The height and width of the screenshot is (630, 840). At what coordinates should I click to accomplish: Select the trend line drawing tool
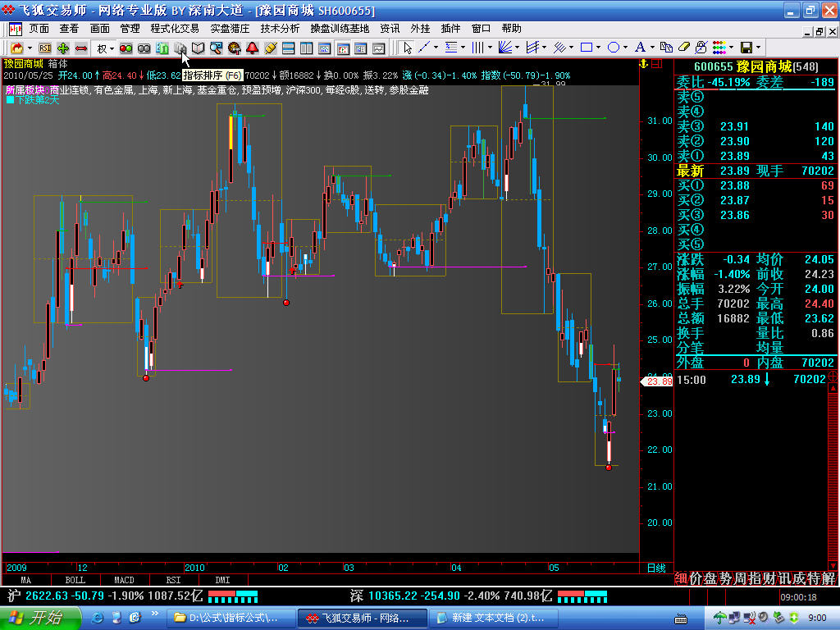point(424,48)
